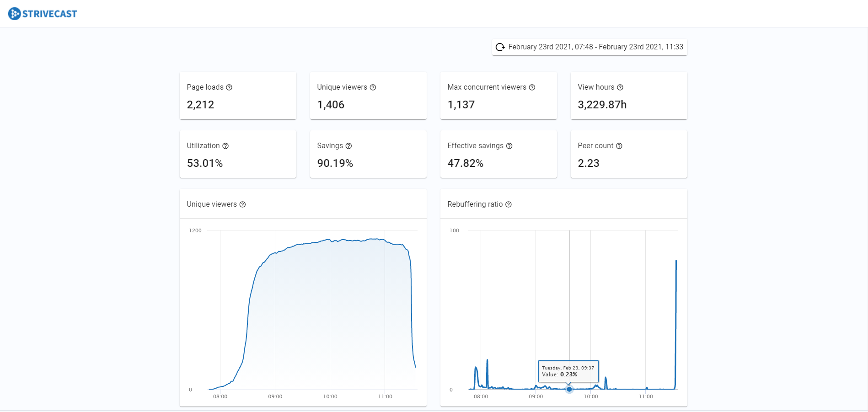Viewport: 868px width, 412px height.
Task: Click the Effective savings question mark
Action: (509, 145)
